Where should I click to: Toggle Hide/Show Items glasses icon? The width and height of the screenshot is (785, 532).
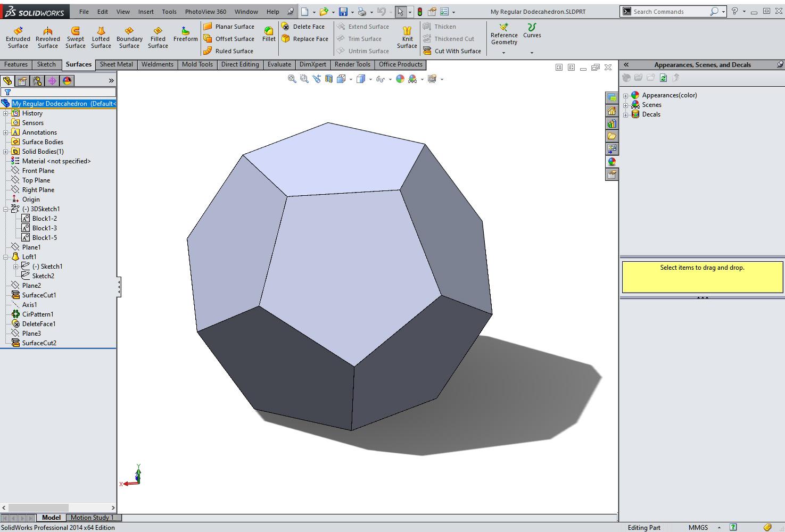[380, 79]
